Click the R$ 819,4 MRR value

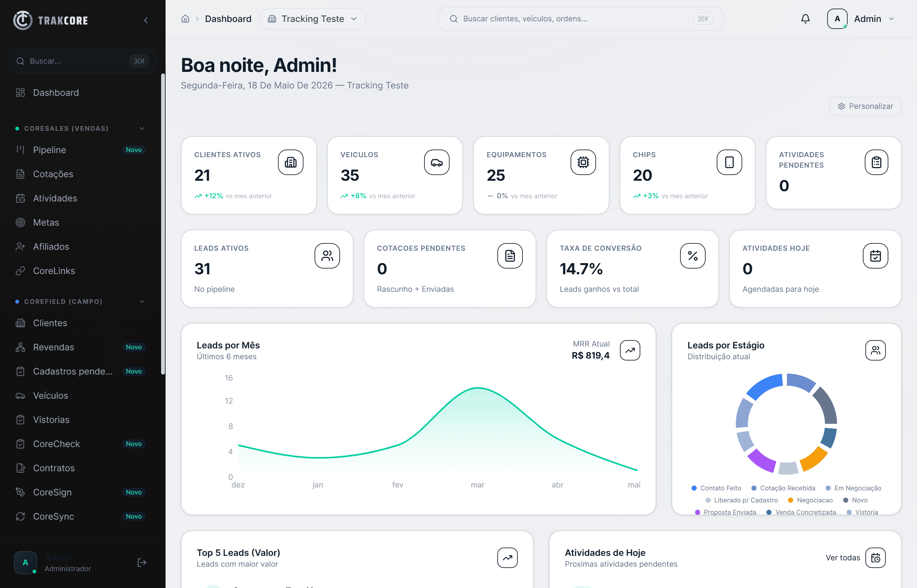pyautogui.click(x=590, y=356)
